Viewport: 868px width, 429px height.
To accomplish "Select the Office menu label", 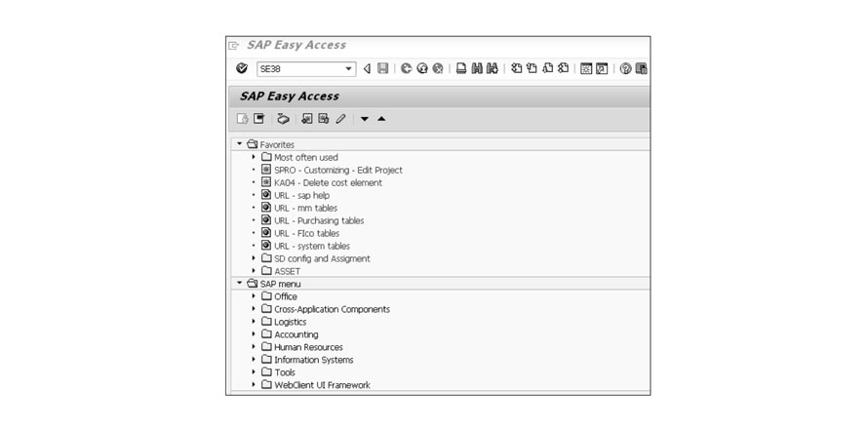I will pyautogui.click(x=286, y=296).
